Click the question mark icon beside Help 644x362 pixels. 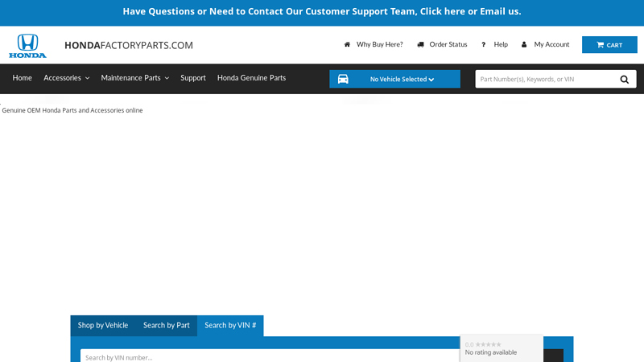(x=484, y=44)
